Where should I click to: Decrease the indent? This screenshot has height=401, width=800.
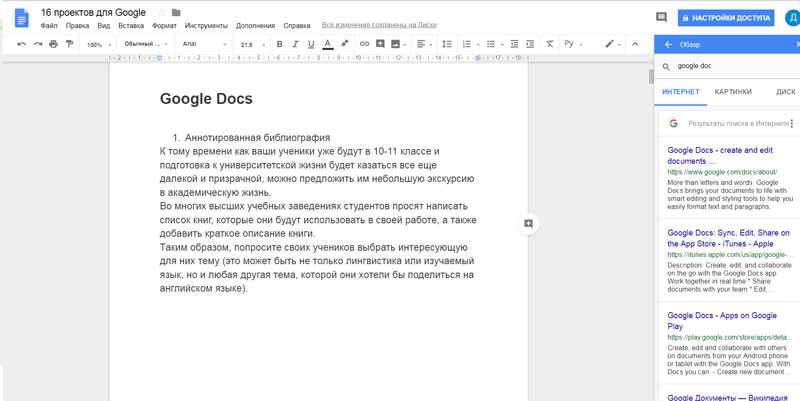coord(514,44)
